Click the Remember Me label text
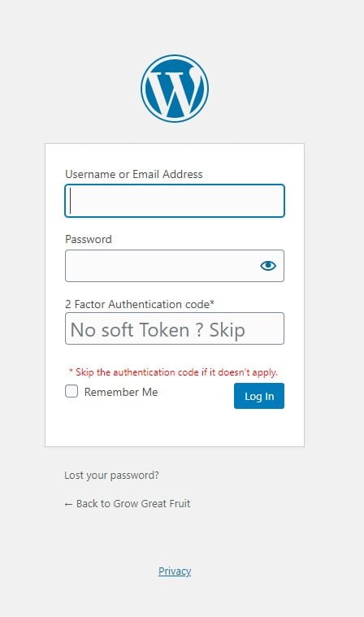The height and width of the screenshot is (617, 364). pos(121,392)
